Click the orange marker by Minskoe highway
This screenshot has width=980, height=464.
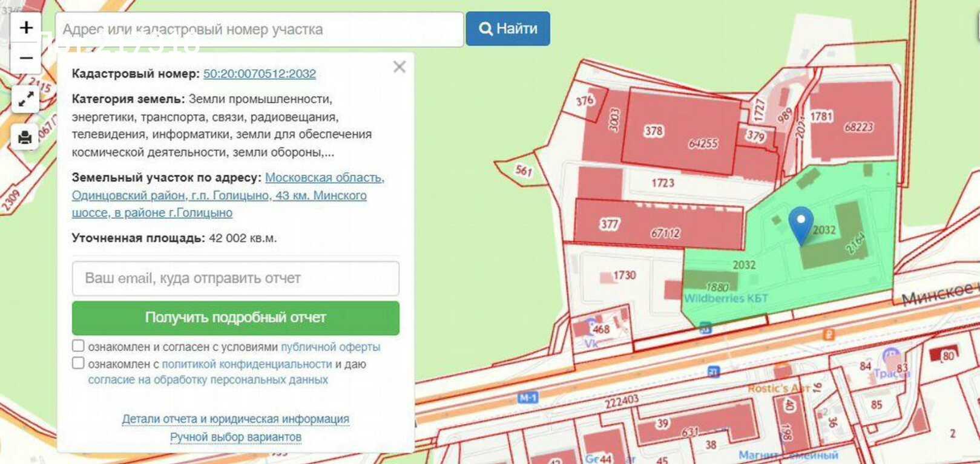(x=829, y=334)
